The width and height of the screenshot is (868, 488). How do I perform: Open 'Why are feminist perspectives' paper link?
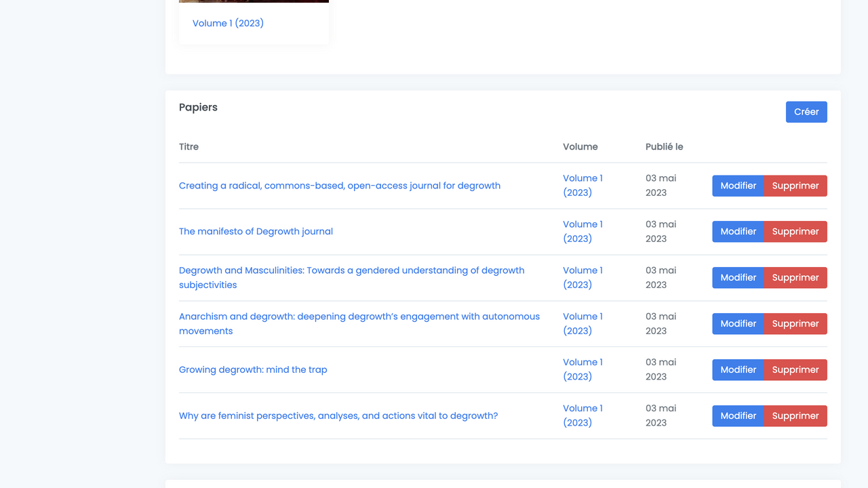pos(338,416)
